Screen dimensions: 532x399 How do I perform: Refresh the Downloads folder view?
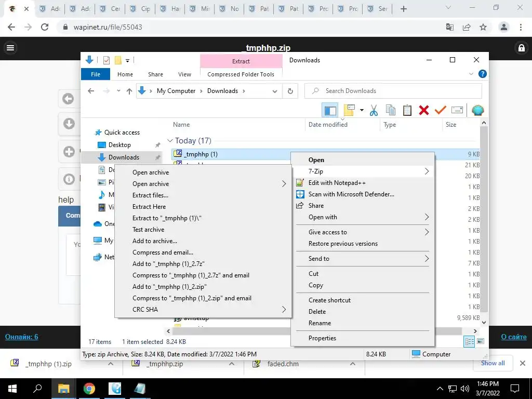(x=290, y=91)
